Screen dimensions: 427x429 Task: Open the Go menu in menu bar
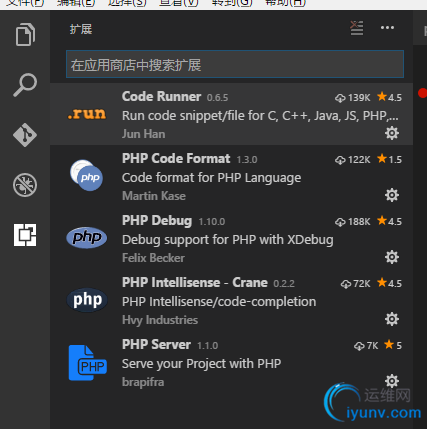pyautogui.click(x=232, y=3)
